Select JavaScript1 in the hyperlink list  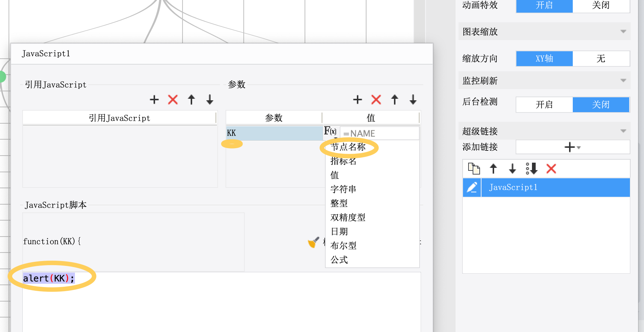click(555, 188)
